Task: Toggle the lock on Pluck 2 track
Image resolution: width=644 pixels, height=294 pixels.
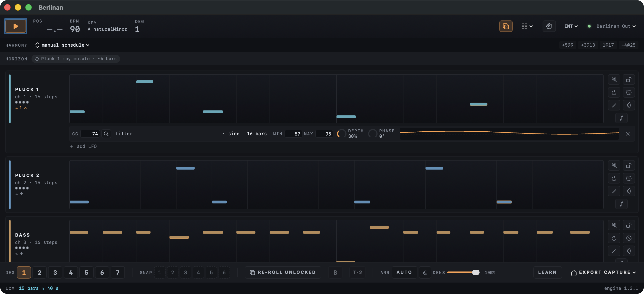Action: pos(629,165)
